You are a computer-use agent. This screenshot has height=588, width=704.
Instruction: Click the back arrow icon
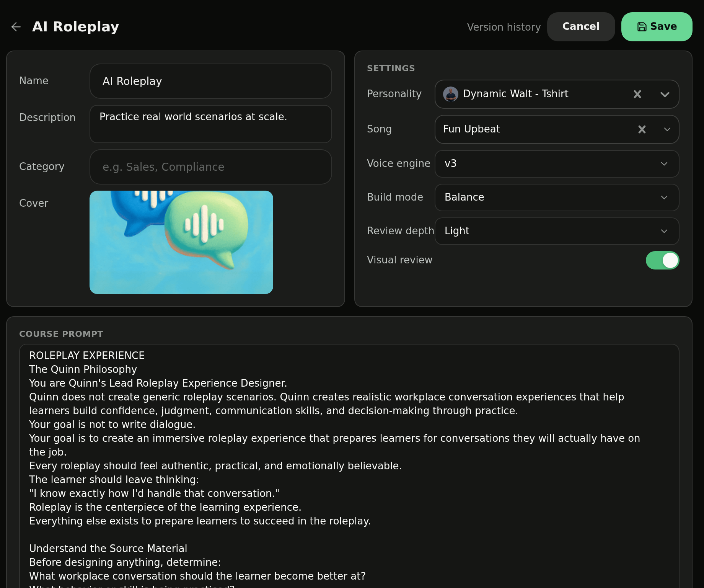coord(16,27)
